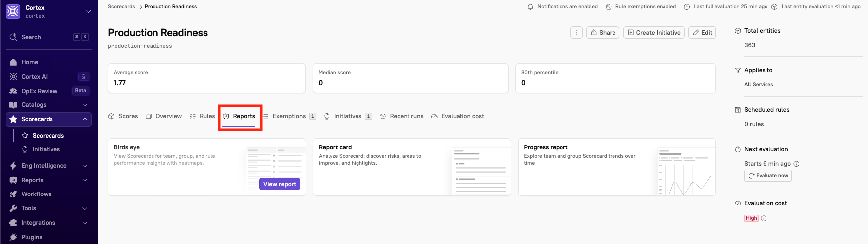The image size is (868, 244).
Task: Switch to the Overview tab
Action: [x=163, y=116]
